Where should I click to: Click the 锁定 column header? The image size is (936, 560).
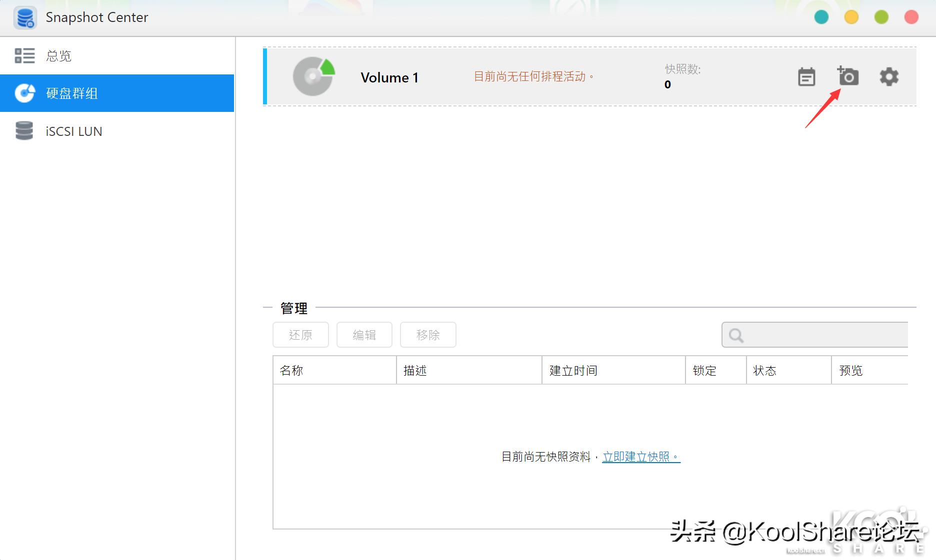tap(705, 370)
